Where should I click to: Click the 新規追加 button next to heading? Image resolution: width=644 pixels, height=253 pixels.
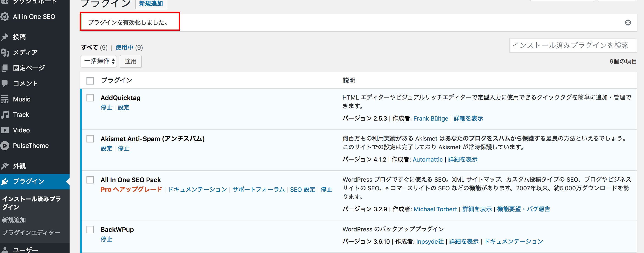tap(151, 4)
